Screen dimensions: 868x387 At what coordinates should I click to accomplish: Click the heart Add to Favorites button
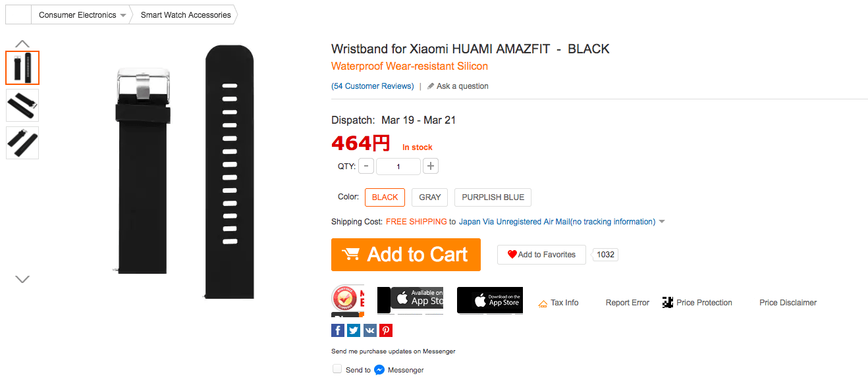[x=541, y=255]
